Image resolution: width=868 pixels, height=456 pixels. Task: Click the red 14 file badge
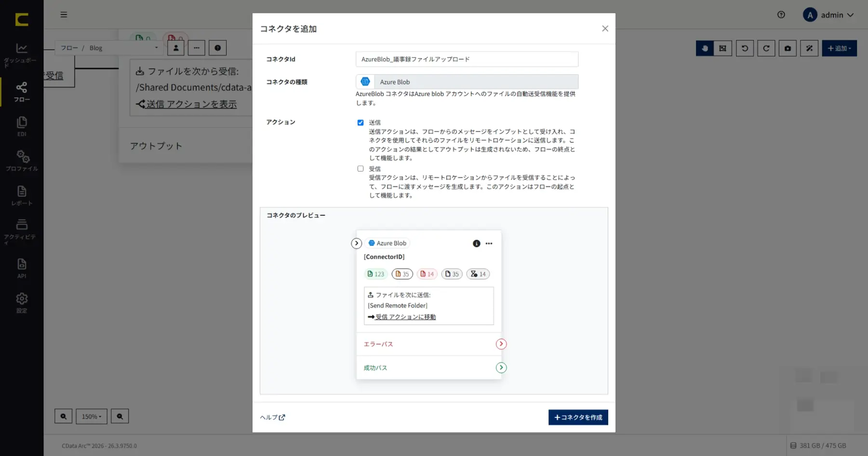click(427, 274)
